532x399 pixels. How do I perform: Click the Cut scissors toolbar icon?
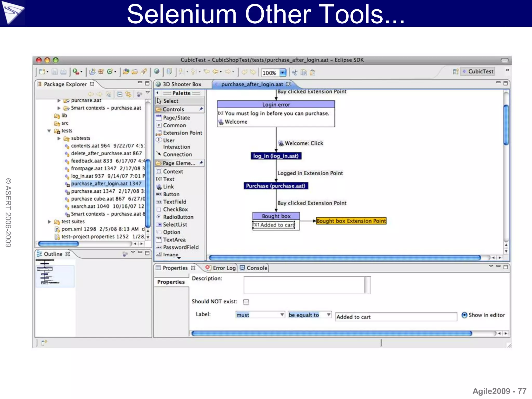tap(295, 72)
